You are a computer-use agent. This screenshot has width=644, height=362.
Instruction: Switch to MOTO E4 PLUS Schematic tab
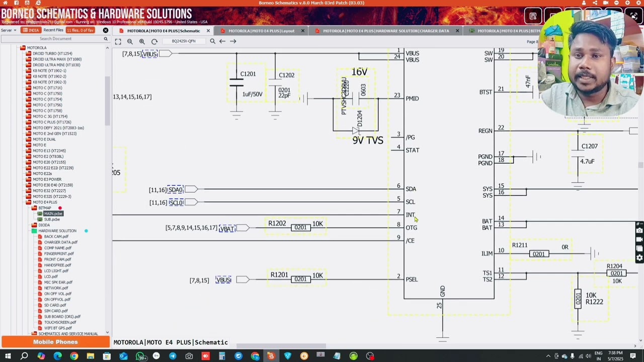(x=164, y=31)
